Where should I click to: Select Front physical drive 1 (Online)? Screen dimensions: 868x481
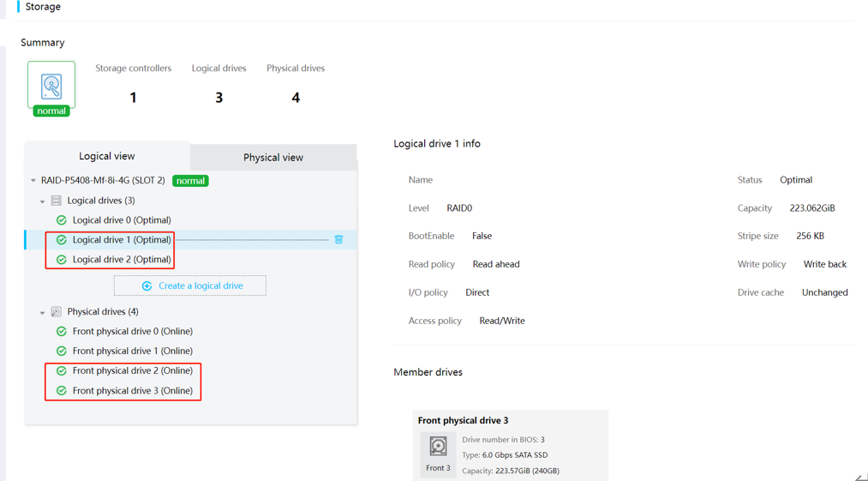click(133, 351)
